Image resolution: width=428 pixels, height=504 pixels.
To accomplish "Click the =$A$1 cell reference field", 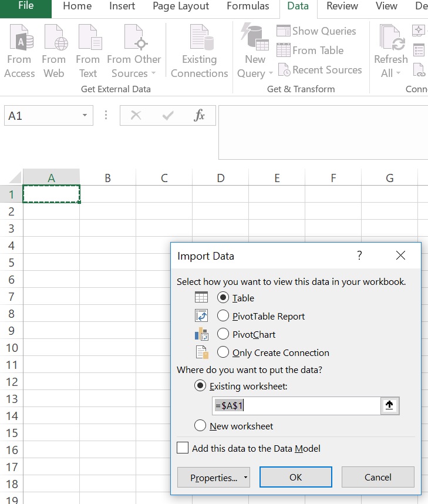I will pyautogui.click(x=296, y=406).
